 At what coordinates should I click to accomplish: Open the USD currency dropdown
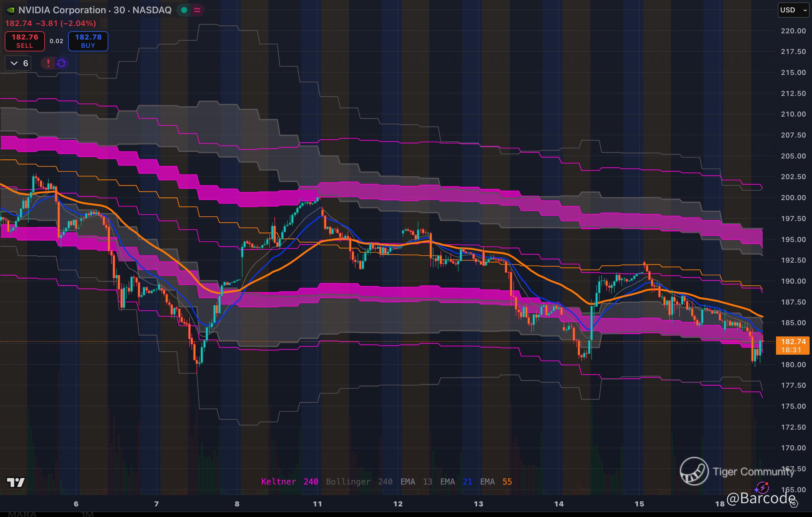point(793,10)
